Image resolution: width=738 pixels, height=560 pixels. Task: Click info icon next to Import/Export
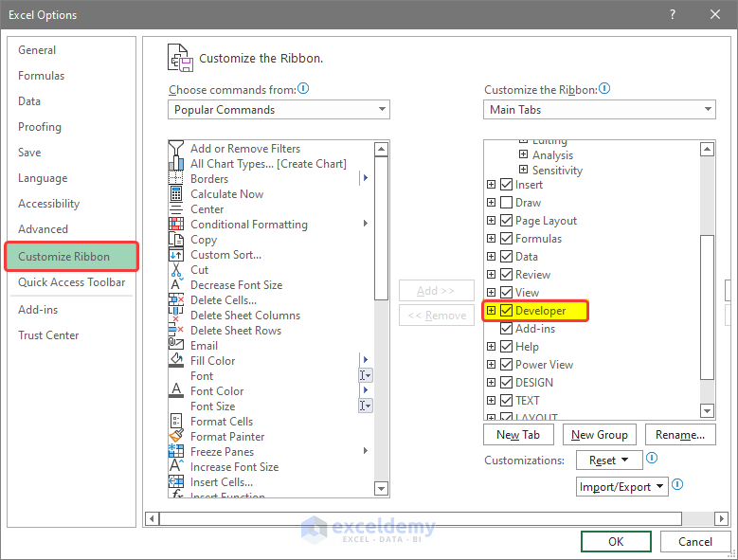[677, 484]
